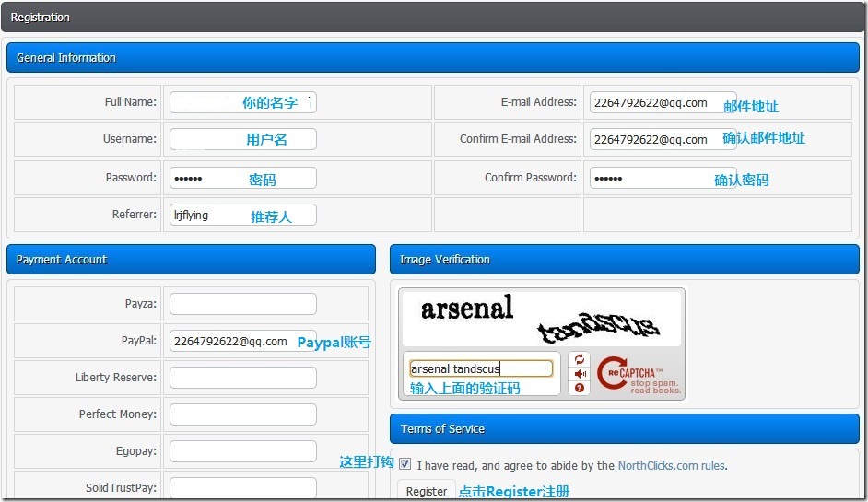Select the Perfect Money input field
Image resolution: width=868 pixels, height=502 pixels.
(242, 414)
